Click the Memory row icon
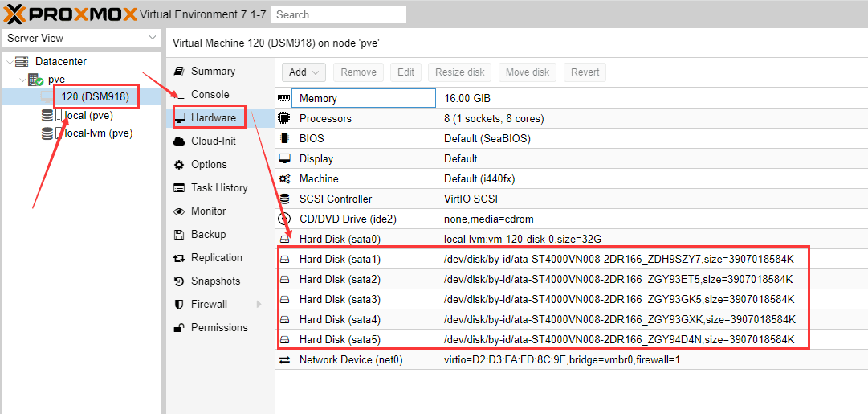 [284, 99]
